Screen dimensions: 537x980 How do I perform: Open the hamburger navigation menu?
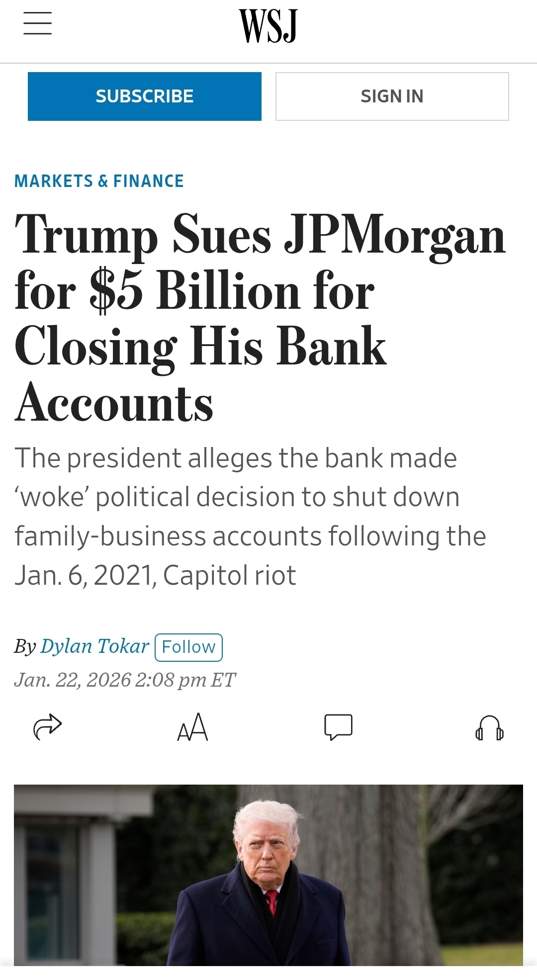point(38,23)
